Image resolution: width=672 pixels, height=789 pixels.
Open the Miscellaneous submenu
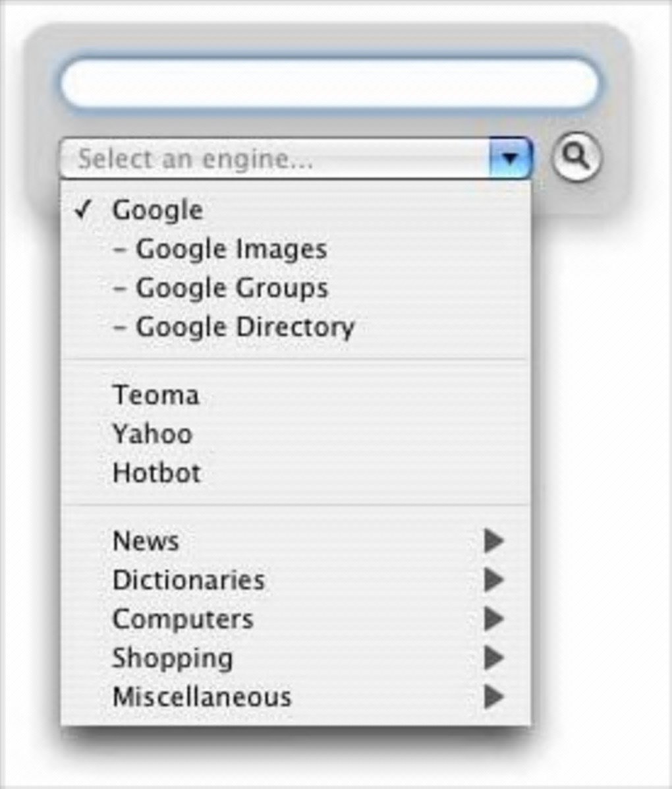(x=202, y=697)
